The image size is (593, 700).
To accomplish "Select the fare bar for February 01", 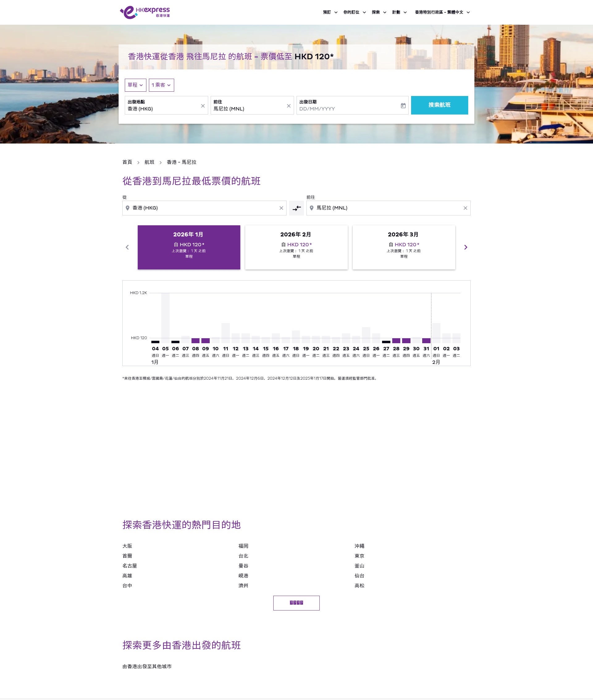I will (x=436, y=333).
